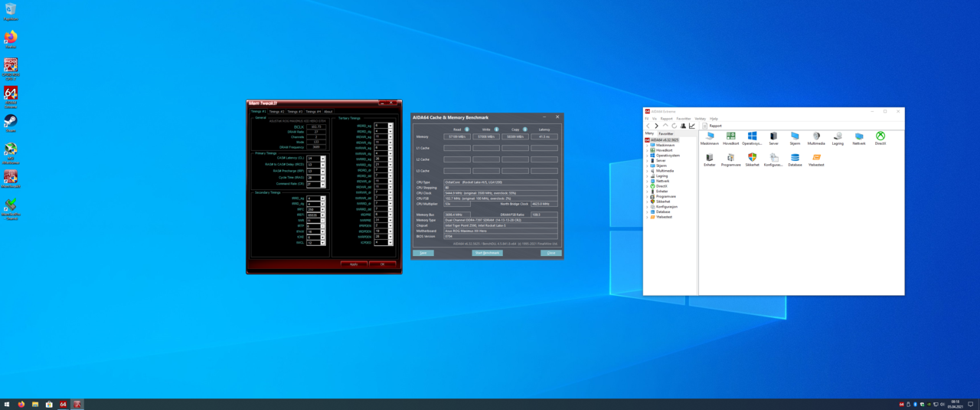The width and height of the screenshot is (980, 410).
Task: Open the Database icon in AIDA64
Action: pos(795,158)
